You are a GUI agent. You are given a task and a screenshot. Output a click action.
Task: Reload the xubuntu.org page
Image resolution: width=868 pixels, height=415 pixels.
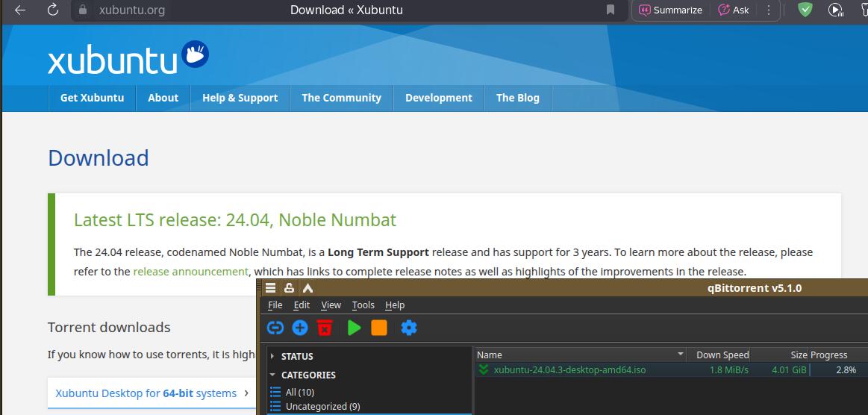tap(52, 10)
